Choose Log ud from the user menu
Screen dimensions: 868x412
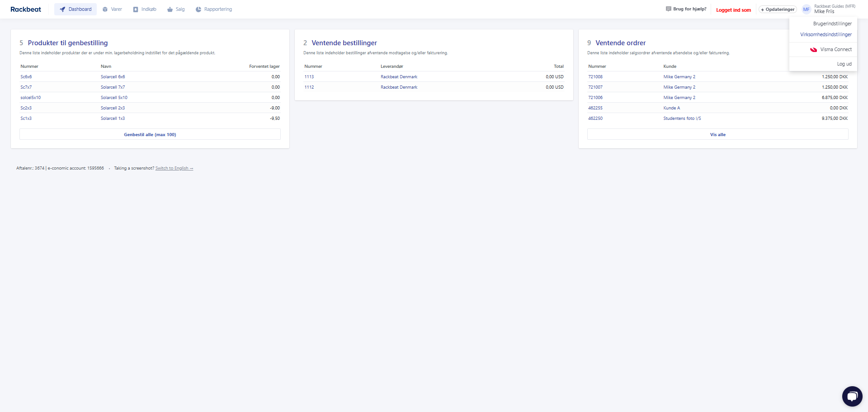tap(844, 64)
